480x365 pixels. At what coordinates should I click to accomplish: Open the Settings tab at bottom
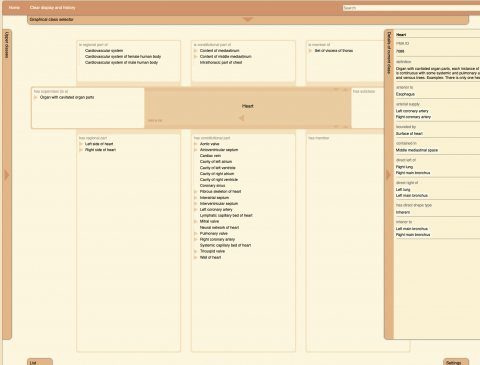pyautogui.click(x=456, y=362)
